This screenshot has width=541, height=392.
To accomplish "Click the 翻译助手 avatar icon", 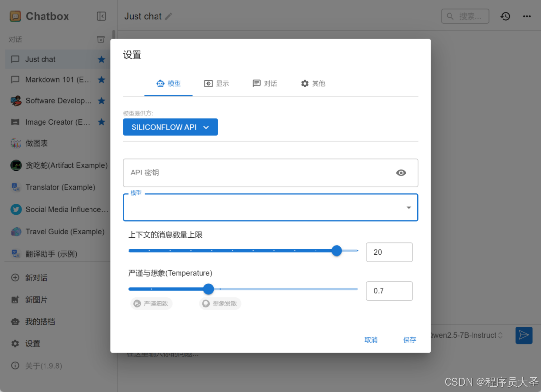I will pyautogui.click(x=16, y=254).
